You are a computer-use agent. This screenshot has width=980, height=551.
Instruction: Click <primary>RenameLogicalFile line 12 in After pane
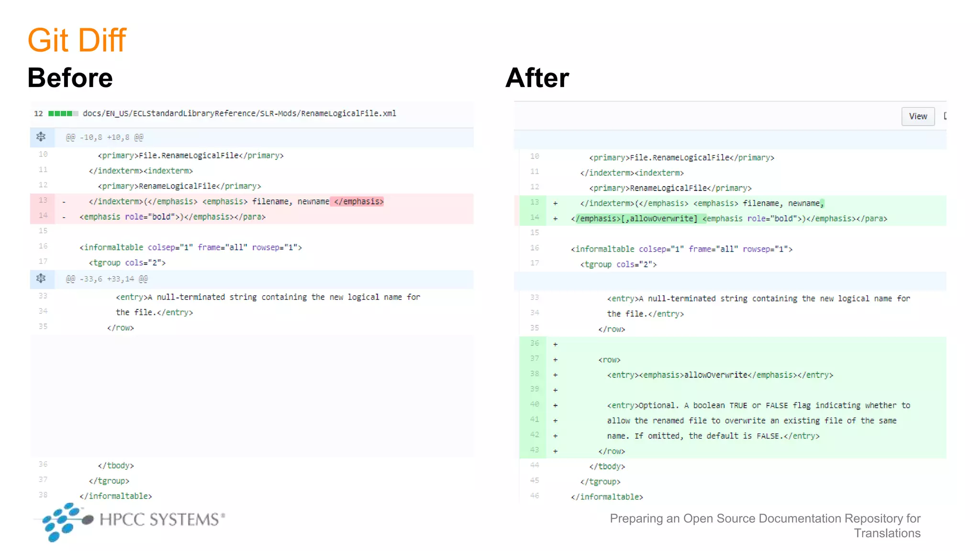(x=670, y=188)
